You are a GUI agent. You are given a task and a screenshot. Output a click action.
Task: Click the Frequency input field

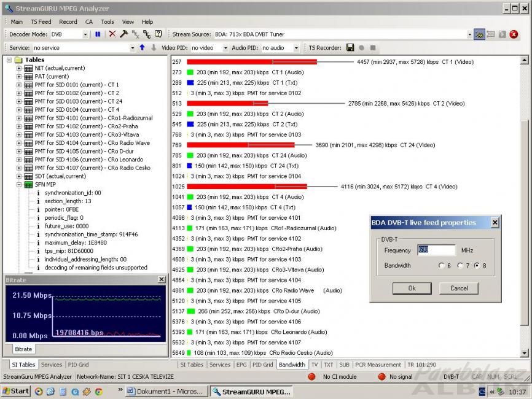coord(436,250)
